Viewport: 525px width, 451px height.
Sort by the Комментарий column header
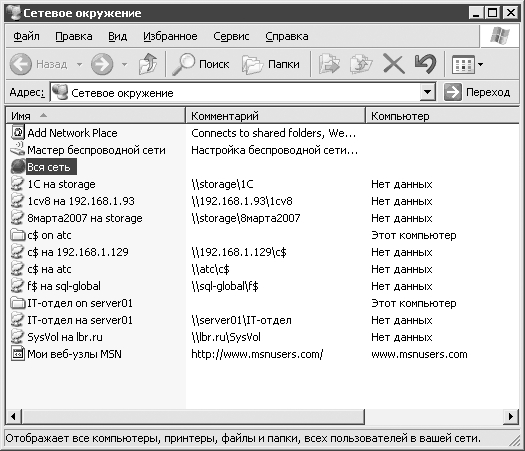(275, 116)
